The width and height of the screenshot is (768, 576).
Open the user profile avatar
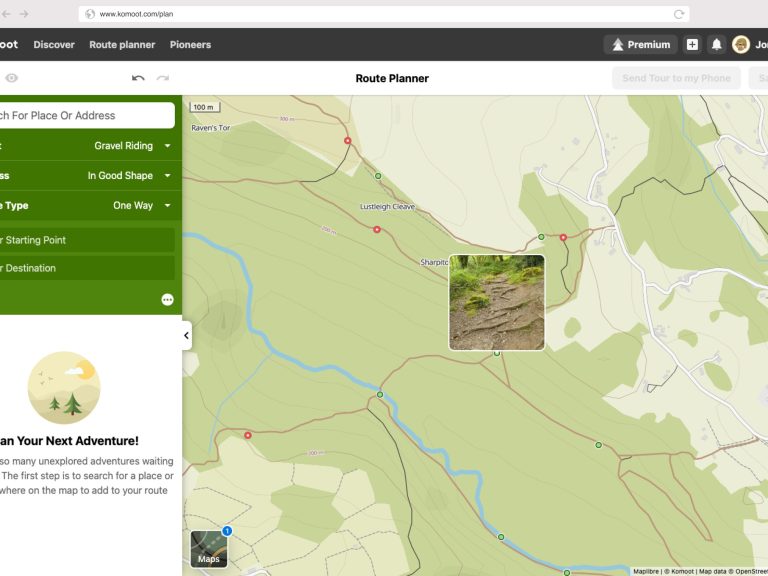[741, 45]
